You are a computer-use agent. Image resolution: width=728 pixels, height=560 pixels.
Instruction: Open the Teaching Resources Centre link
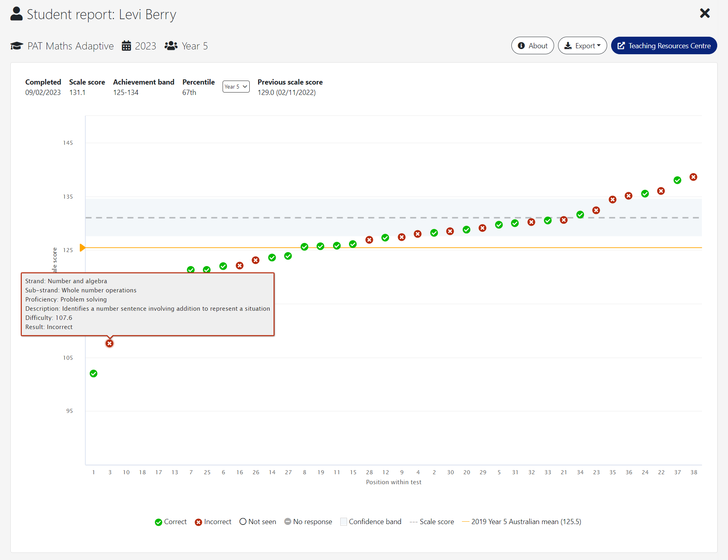tap(664, 46)
